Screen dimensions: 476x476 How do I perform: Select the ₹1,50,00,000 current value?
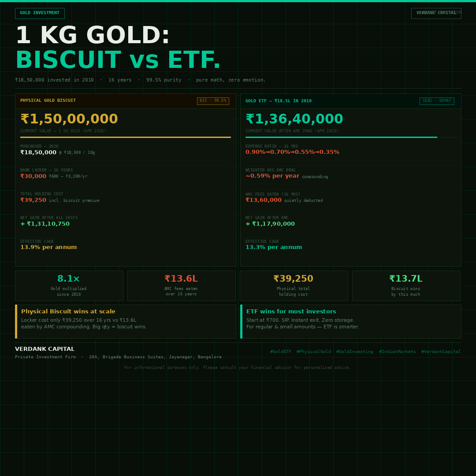69,119
